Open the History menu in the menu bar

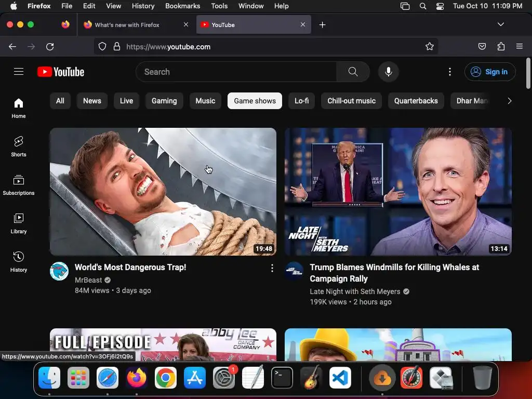coord(143,6)
